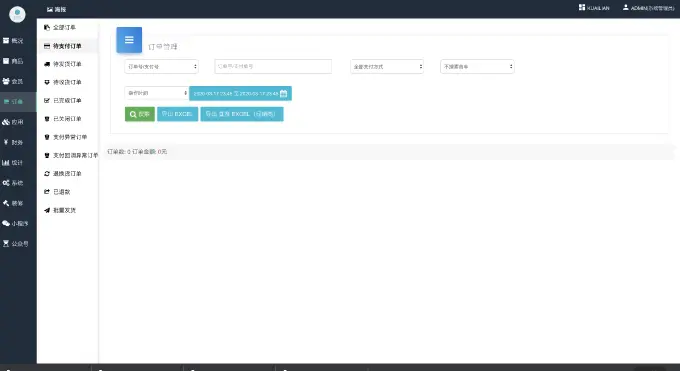
Task: Open 支付异常订单 payment exception orders
Action: point(66,137)
